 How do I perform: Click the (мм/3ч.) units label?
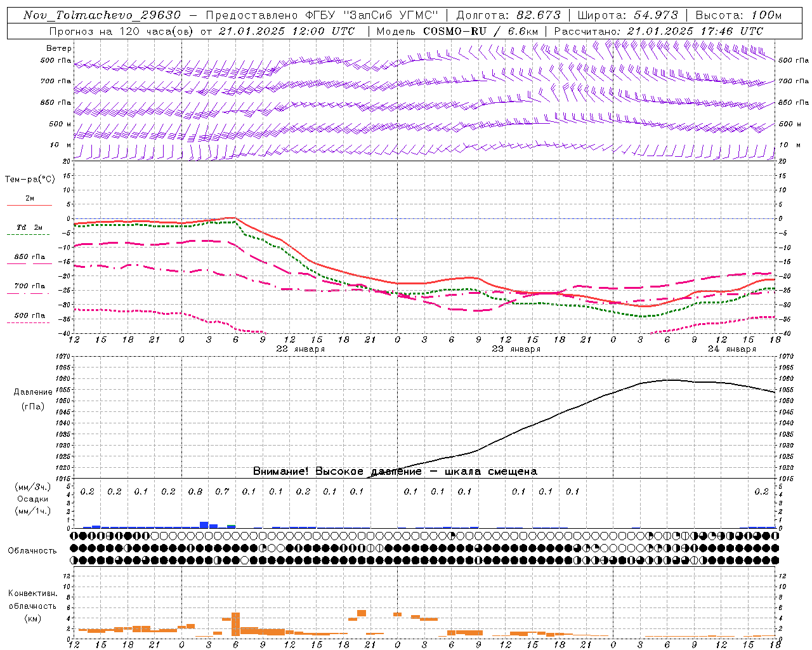(x=32, y=487)
